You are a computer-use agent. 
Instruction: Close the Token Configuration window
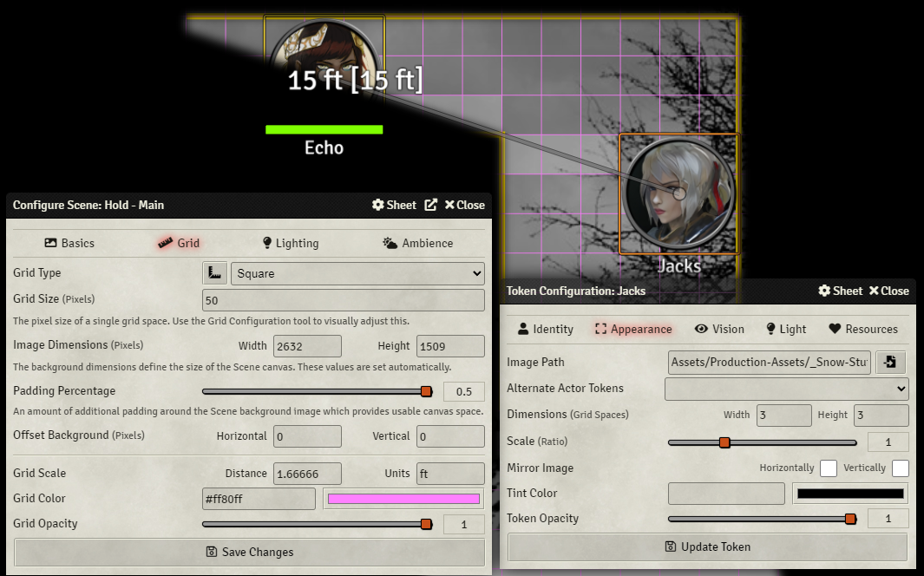(x=888, y=291)
